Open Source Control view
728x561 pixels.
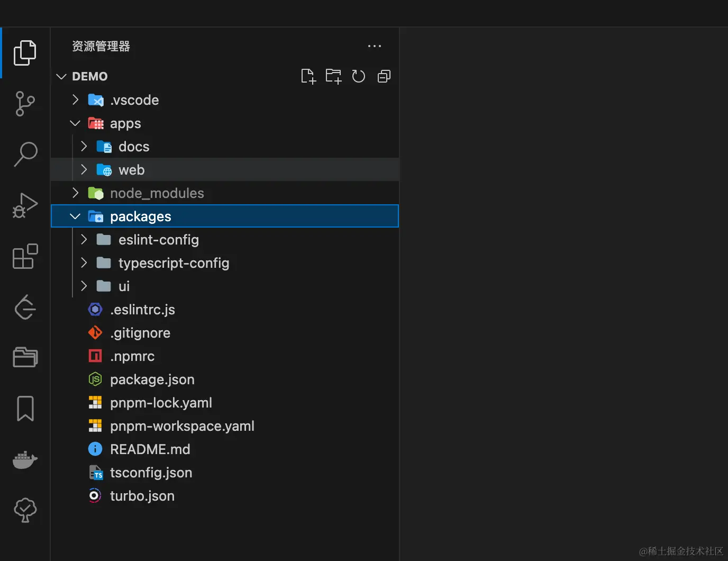pyautogui.click(x=25, y=104)
